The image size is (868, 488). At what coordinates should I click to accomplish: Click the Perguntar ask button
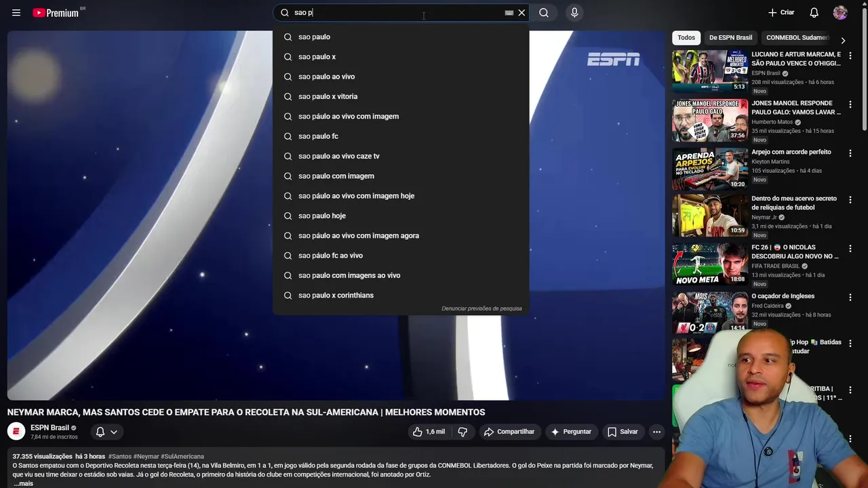point(571,432)
